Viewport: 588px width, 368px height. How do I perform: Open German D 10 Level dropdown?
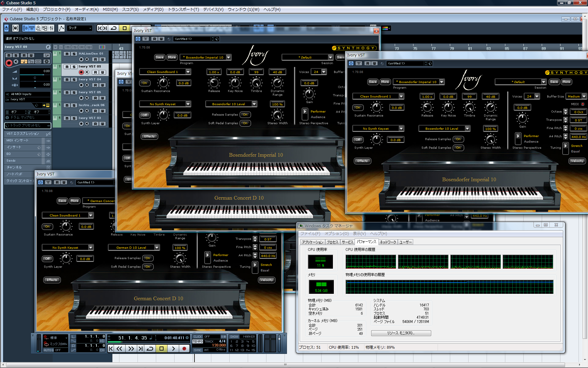(157, 247)
